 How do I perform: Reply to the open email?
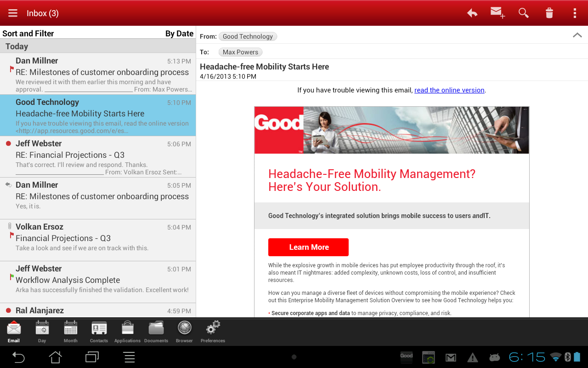(472, 13)
